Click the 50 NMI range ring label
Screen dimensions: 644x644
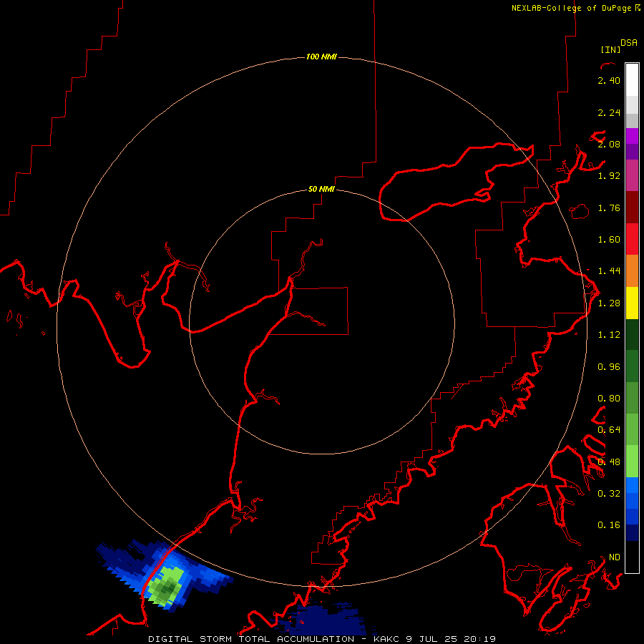tap(321, 189)
